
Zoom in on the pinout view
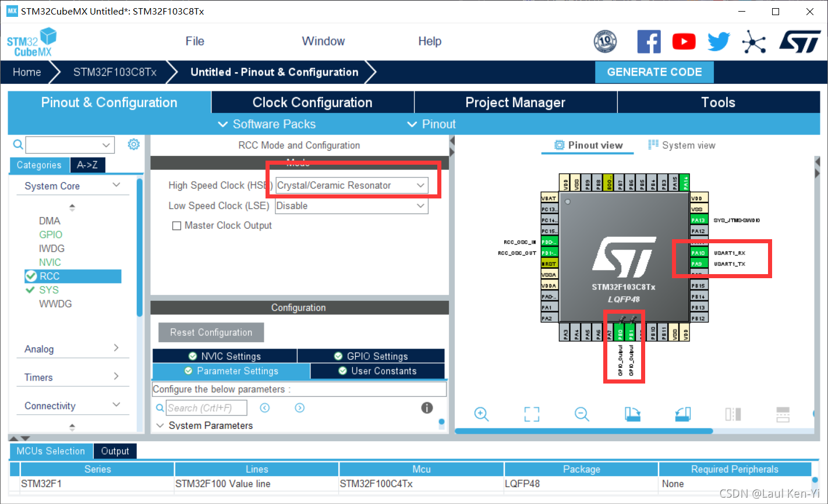482,414
